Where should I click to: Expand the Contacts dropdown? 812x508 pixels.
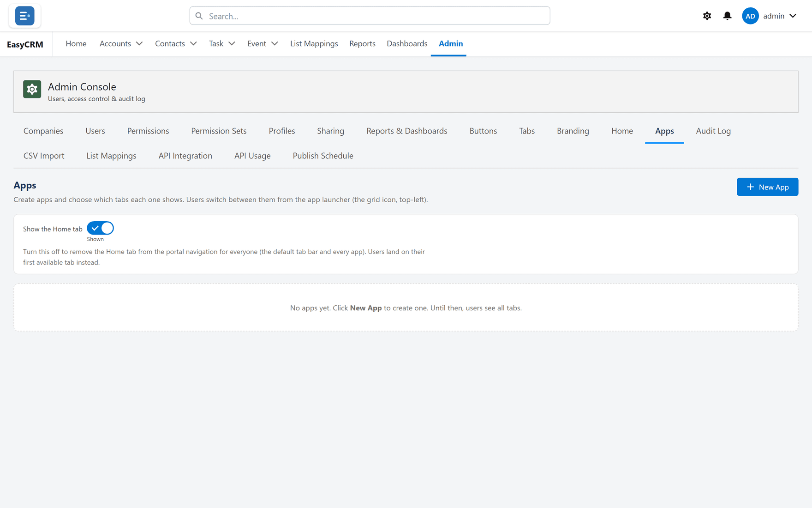tap(193, 43)
